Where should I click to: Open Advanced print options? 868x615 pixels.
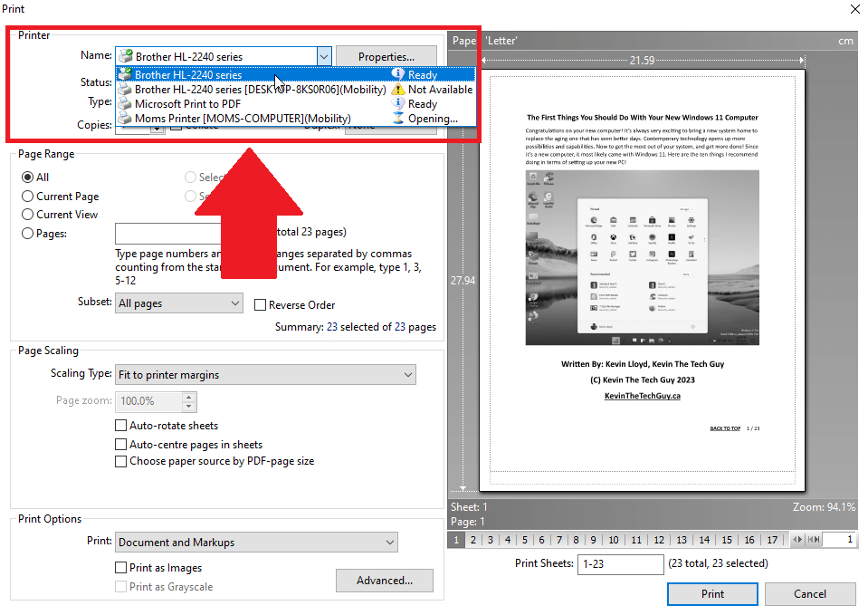(x=384, y=580)
